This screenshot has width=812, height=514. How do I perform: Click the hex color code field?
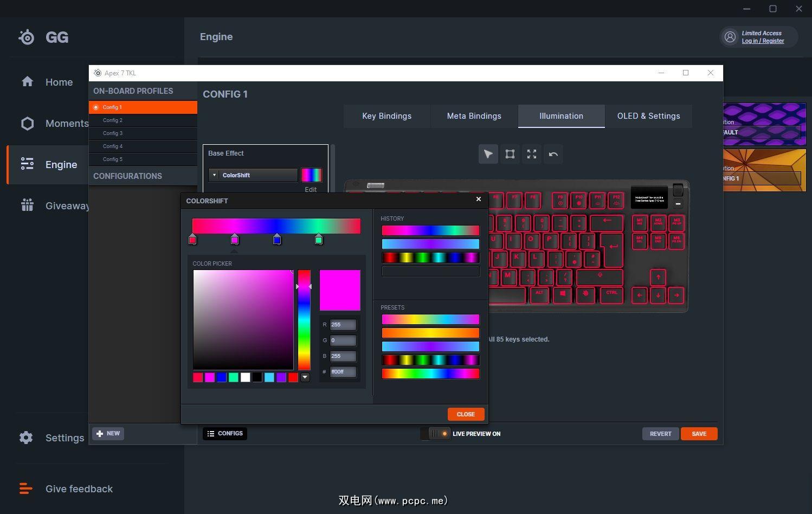[343, 372]
